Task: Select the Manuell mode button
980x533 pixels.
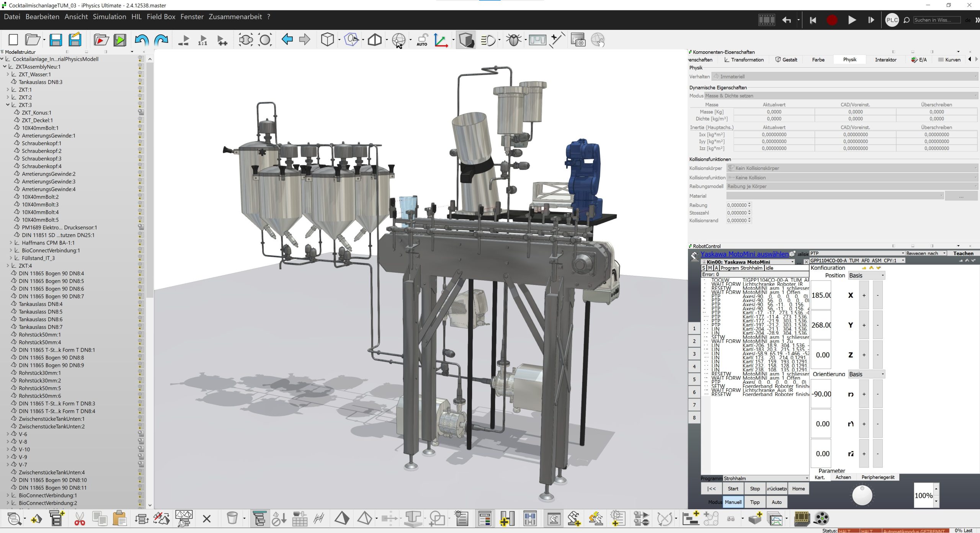Action: [x=733, y=502]
